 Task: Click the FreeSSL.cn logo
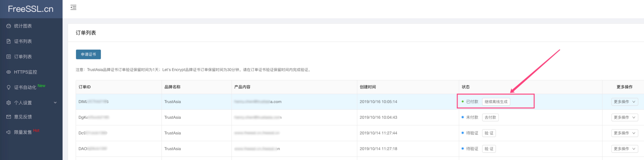[31, 9]
